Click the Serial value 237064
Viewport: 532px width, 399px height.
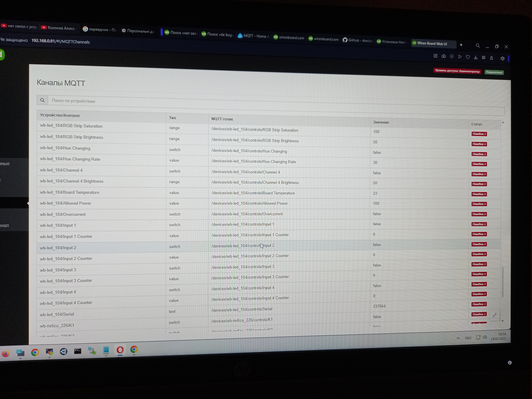379,306
